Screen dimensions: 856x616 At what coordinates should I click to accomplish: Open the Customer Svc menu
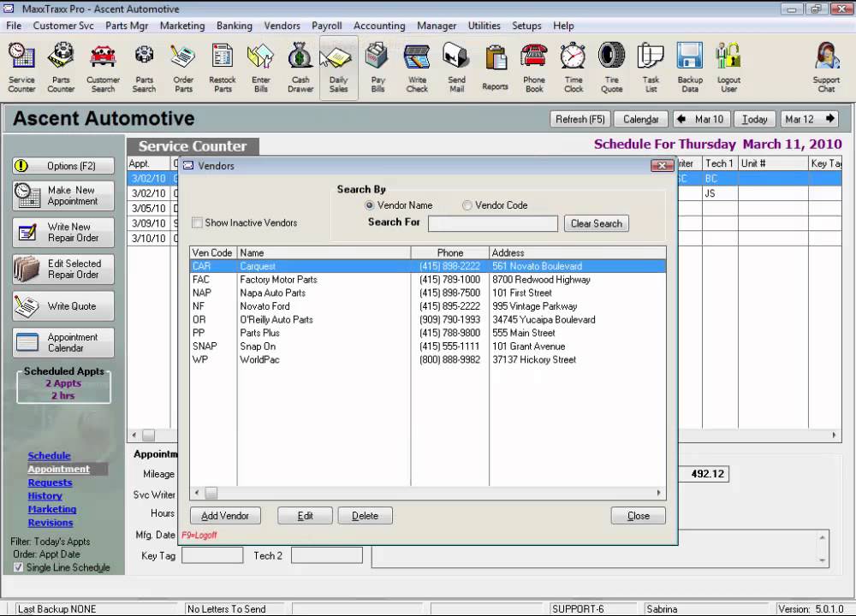pyautogui.click(x=63, y=26)
